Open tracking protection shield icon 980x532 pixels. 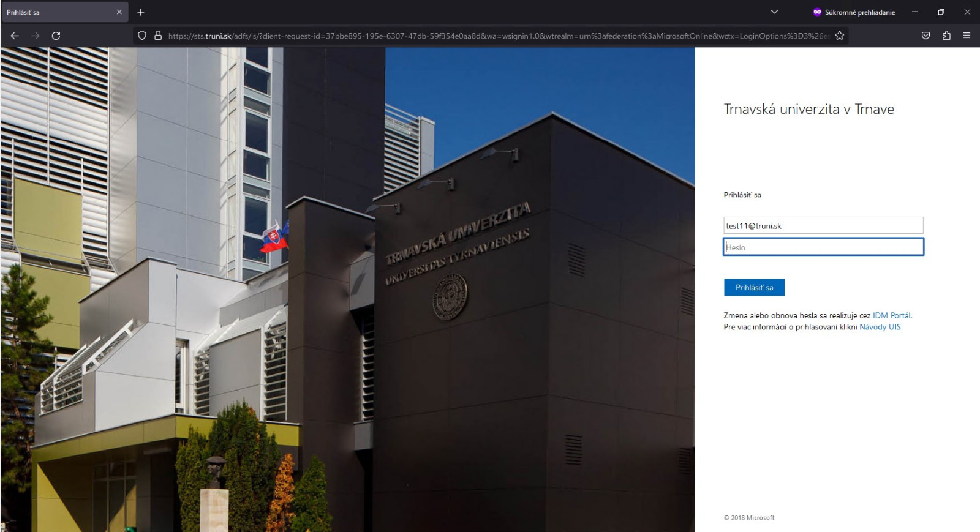142,36
